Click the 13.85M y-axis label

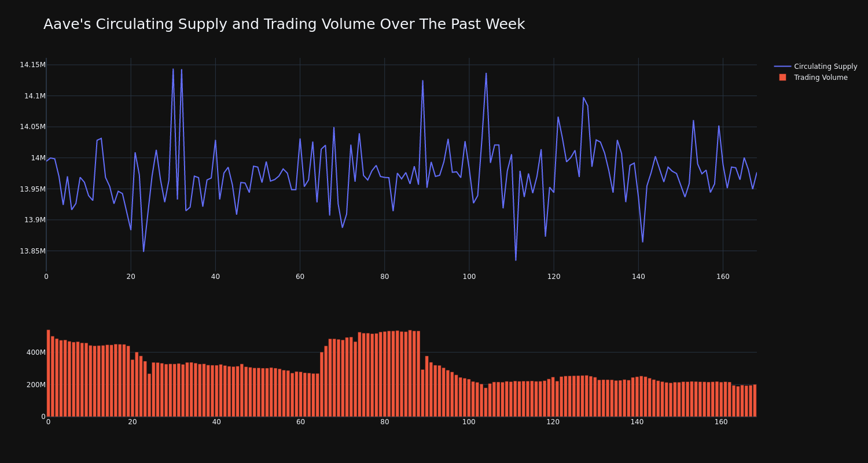(x=32, y=251)
